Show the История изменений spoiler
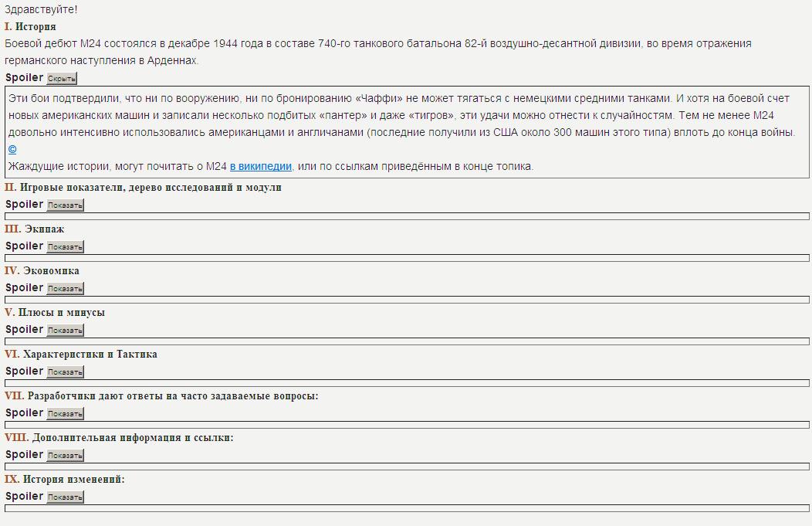This screenshot has height=526, width=812. [65, 497]
